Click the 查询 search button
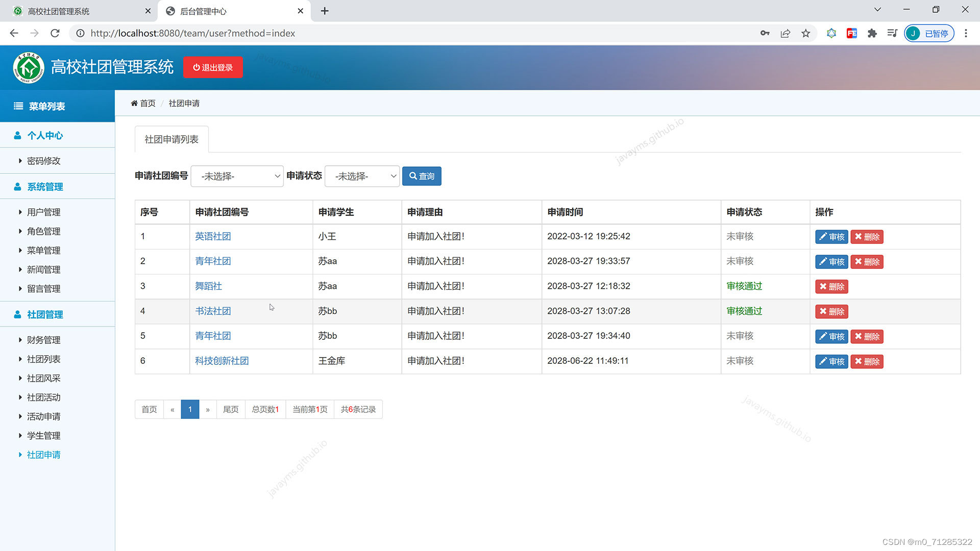The height and width of the screenshot is (551, 980). coord(422,176)
